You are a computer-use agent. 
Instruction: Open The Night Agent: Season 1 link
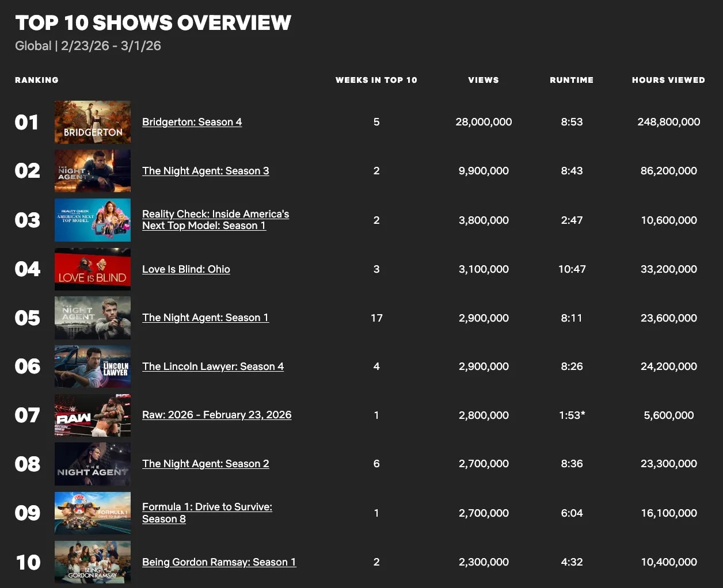(x=206, y=318)
